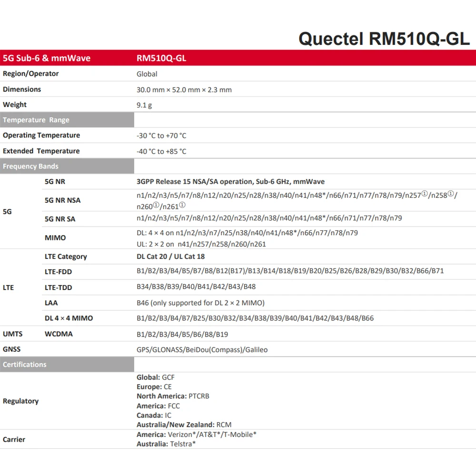Image resolution: width=476 pixels, height=476 pixels.
Task: Click 'GPS/GLONASS/BeiDou(Compass)/Galileo' value
Action: [202, 350]
